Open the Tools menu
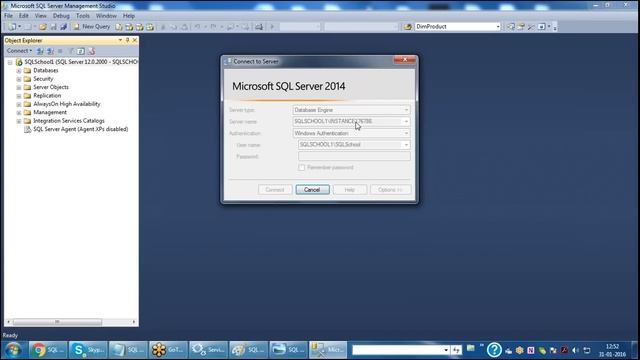 coord(83,16)
